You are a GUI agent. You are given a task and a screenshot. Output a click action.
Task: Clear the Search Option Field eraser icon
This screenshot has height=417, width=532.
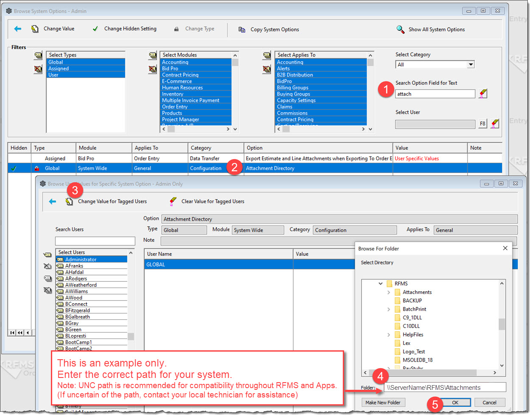click(x=483, y=94)
